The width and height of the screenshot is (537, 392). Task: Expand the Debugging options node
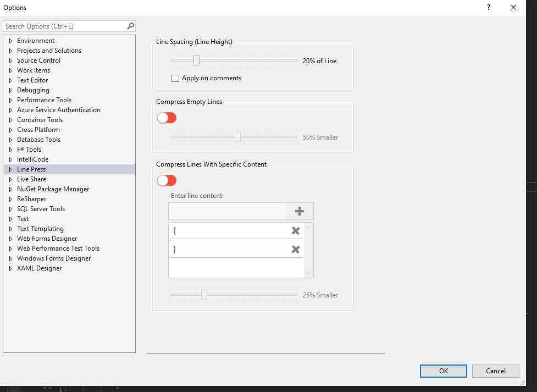[10, 90]
